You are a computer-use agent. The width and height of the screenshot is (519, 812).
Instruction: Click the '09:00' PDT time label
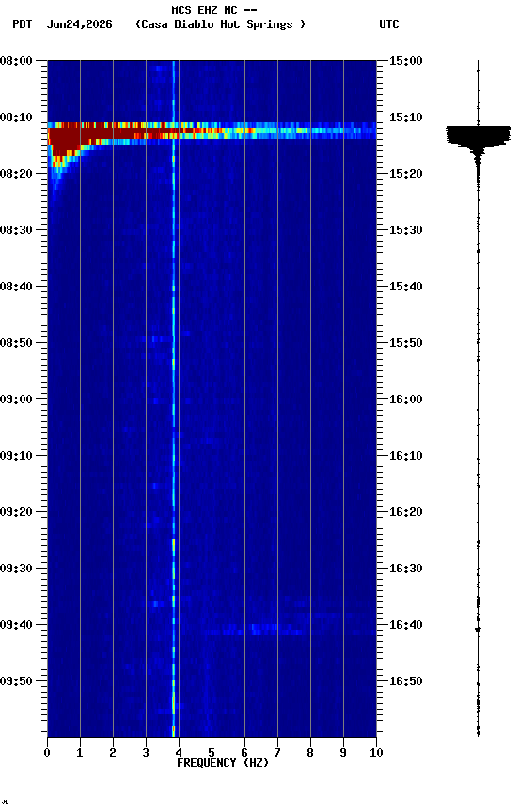pyautogui.click(x=16, y=399)
